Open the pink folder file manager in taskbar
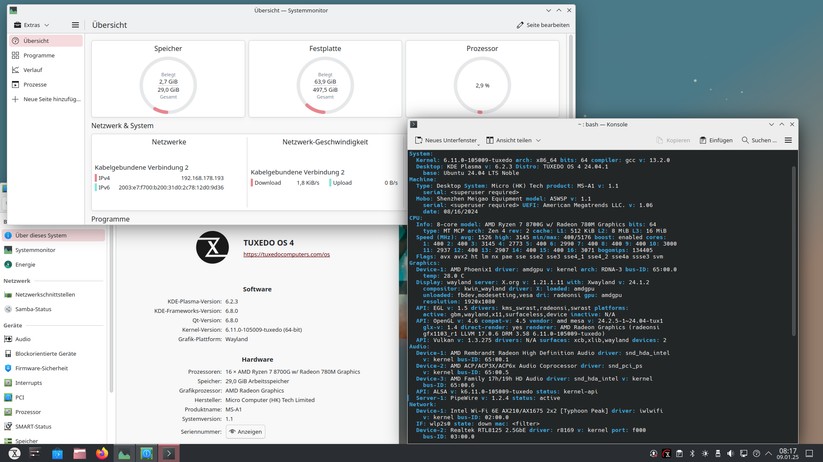823x462 pixels. 79,454
